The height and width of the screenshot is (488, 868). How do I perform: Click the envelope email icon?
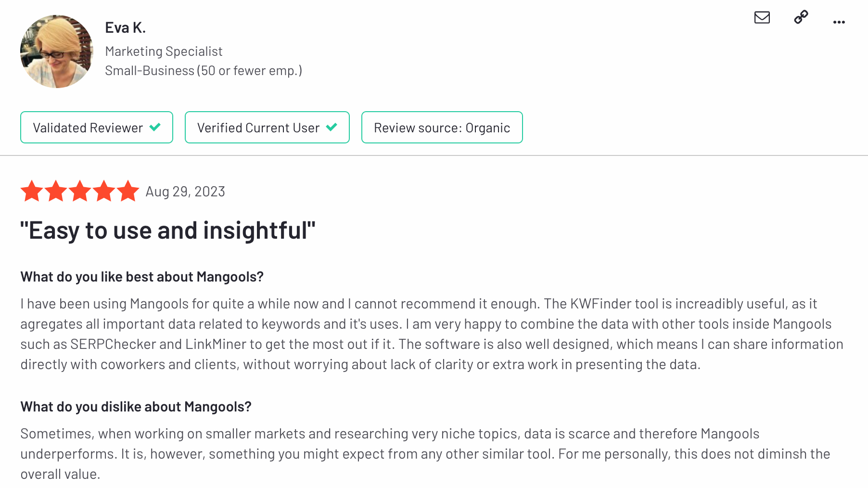point(762,17)
